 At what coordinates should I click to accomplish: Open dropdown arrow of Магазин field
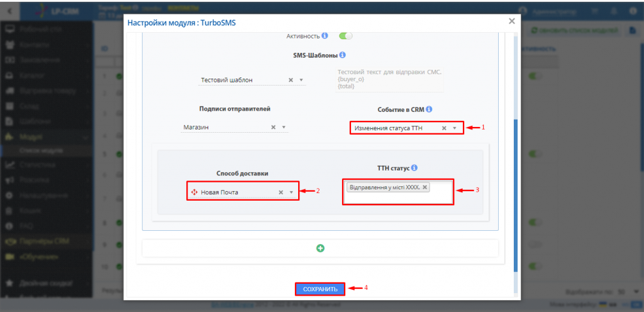coord(284,127)
